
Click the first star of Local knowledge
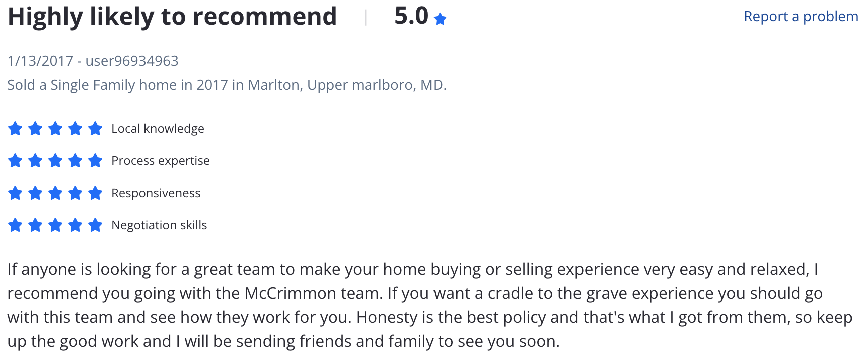15,129
